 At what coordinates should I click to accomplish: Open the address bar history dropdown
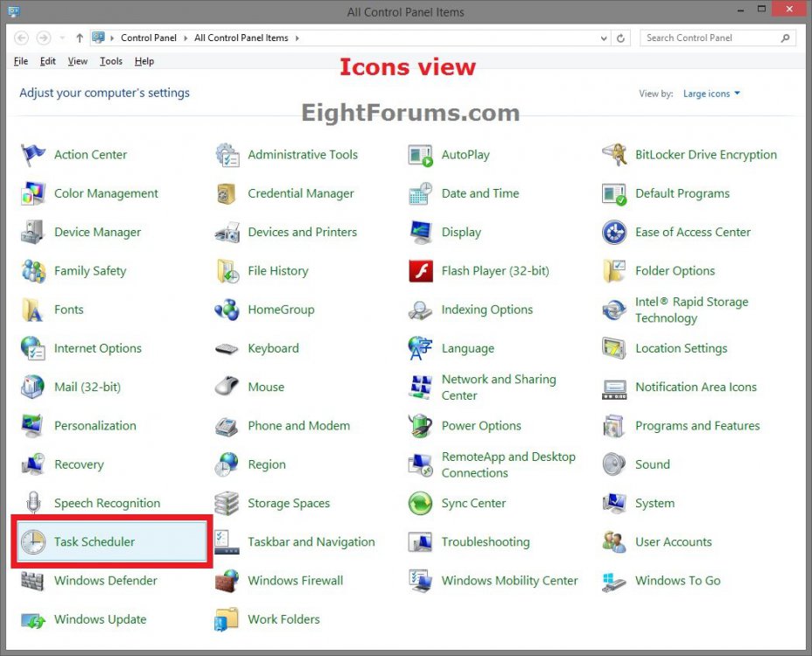[604, 38]
